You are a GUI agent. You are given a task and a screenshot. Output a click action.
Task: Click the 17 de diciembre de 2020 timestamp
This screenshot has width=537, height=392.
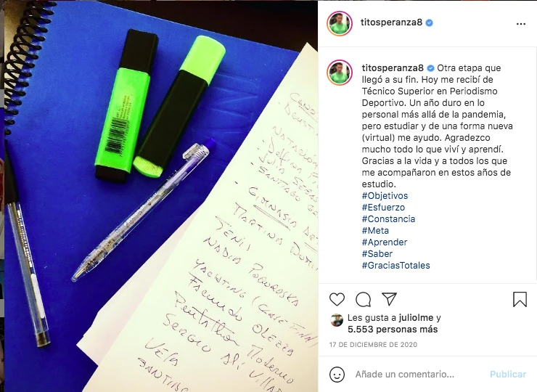click(x=373, y=345)
